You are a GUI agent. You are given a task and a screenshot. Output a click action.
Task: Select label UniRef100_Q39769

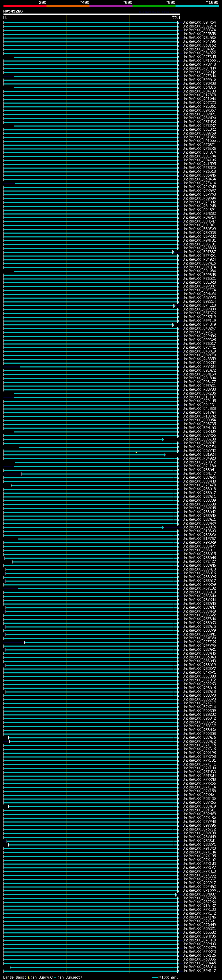coord(199,133)
